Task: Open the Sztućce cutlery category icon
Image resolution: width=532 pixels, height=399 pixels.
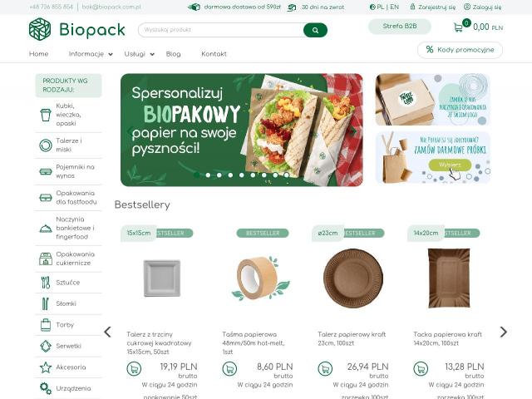Action: coord(46,283)
